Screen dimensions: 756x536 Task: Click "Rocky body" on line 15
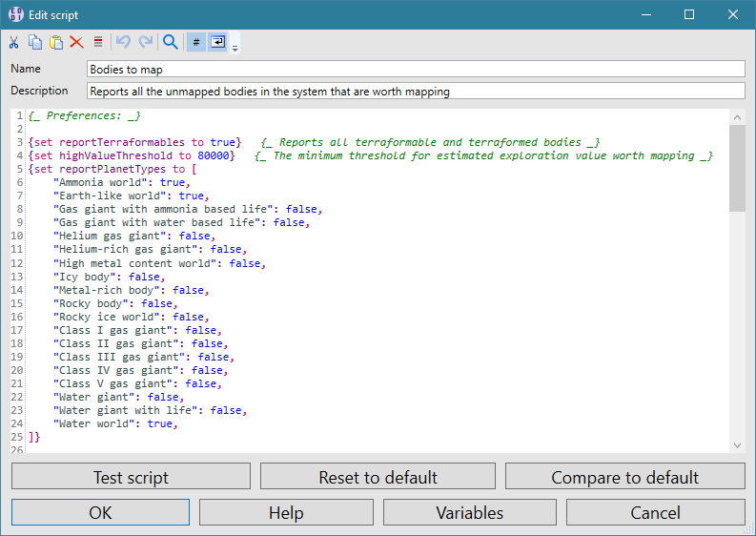[91, 304]
